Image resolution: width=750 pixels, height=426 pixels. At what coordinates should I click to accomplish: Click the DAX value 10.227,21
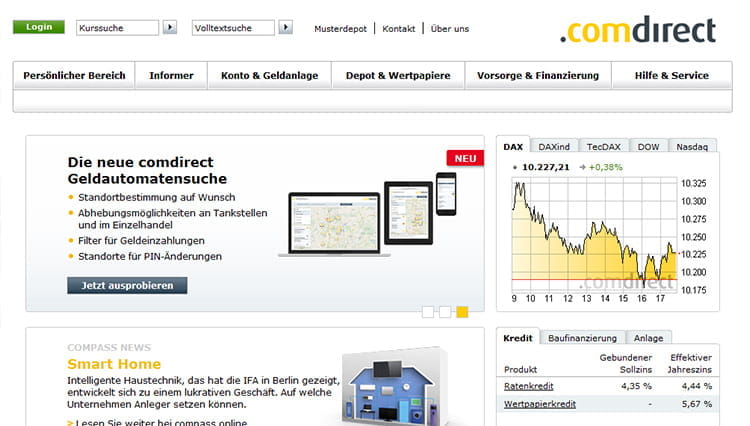[x=546, y=167]
